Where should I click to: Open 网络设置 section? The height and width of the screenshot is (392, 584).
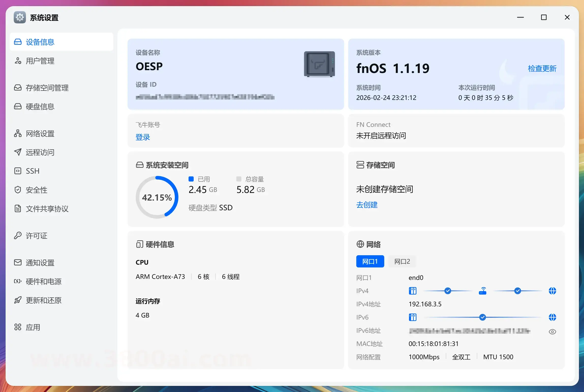click(x=39, y=133)
